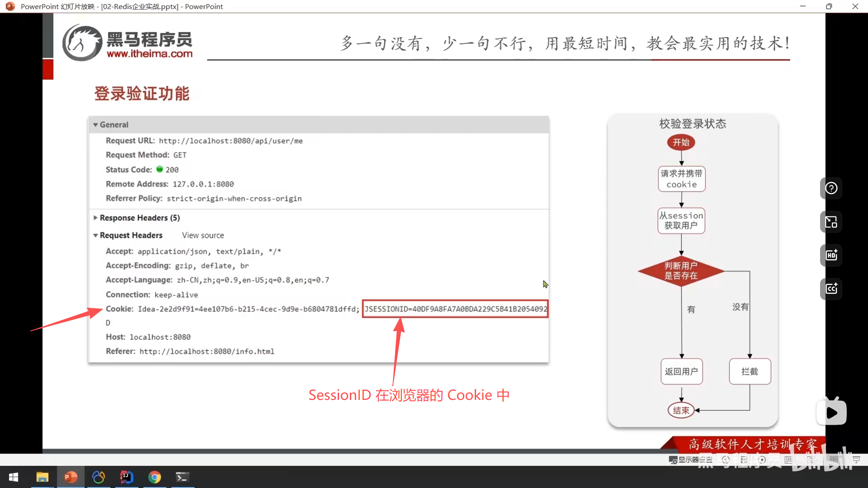This screenshot has height=488, width=868.
Task: Click the picture-in-picture window icon
Action: point(831,222)
